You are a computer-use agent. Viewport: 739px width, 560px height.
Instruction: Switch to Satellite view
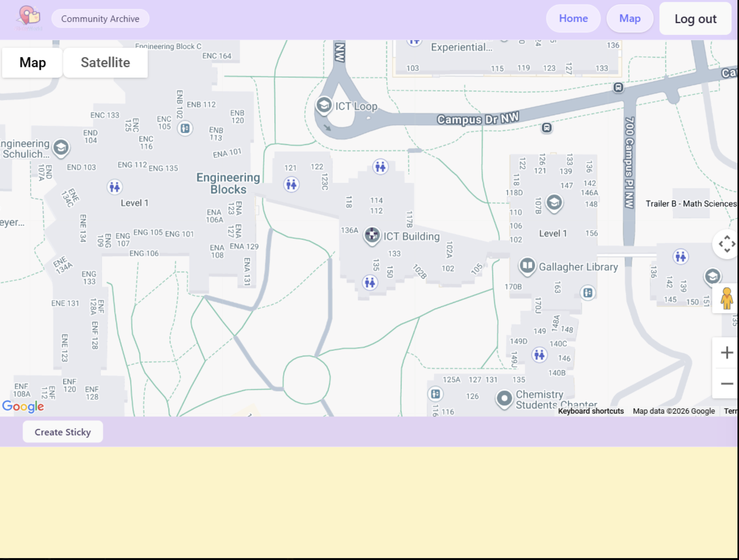[x=105, y=63]
